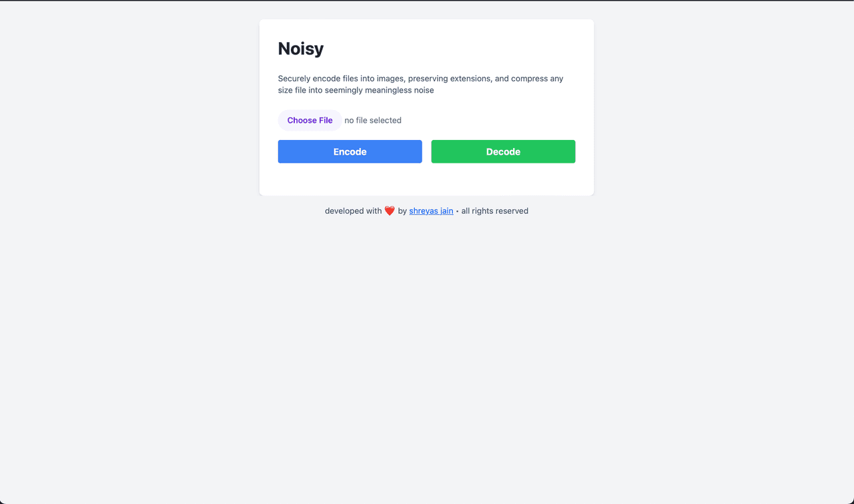Select the Noisy heading
The width and height of the screenshot is (854, 504).
pos(301,49)
